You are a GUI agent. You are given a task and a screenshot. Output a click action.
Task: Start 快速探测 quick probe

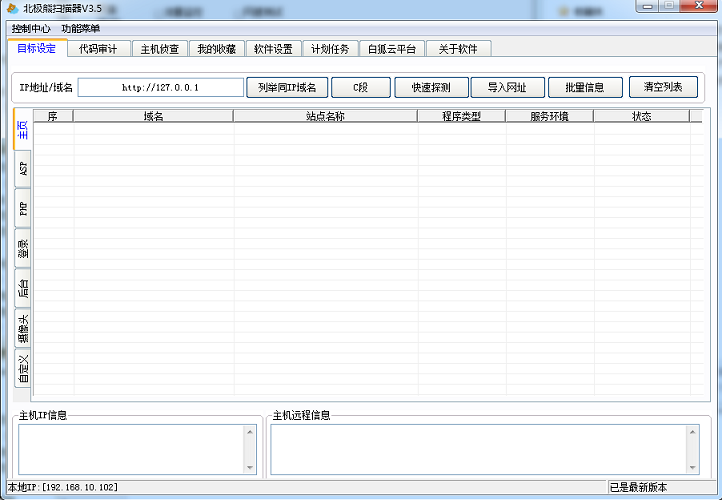point(431,88)
